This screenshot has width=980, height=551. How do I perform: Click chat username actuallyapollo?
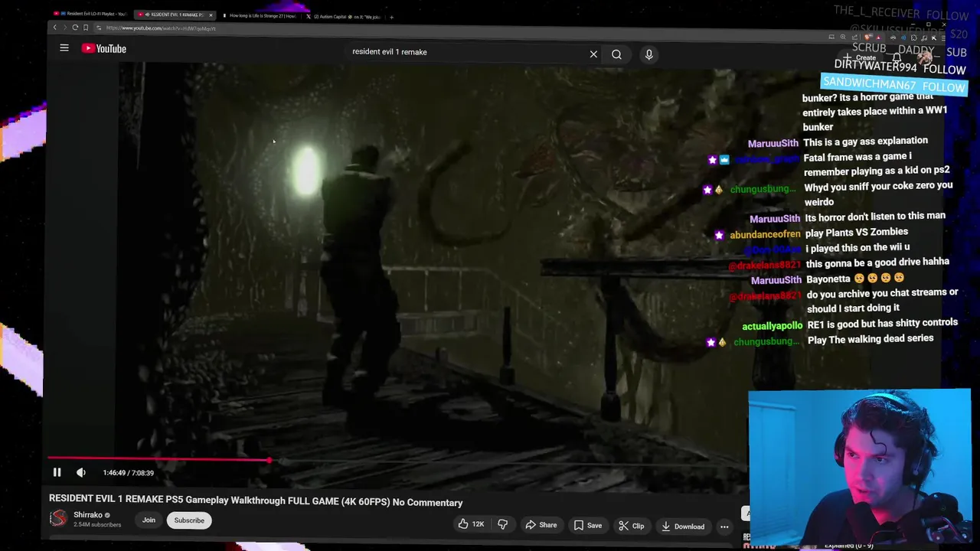pos(772,326)
